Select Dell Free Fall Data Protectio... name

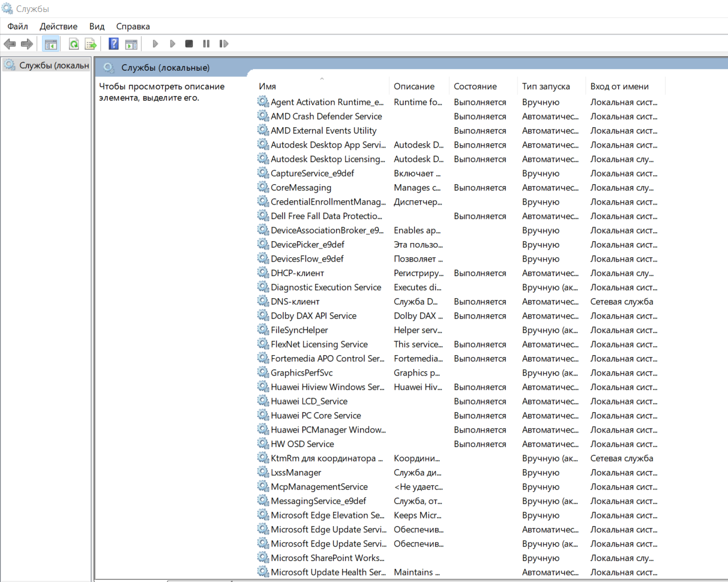327,216
